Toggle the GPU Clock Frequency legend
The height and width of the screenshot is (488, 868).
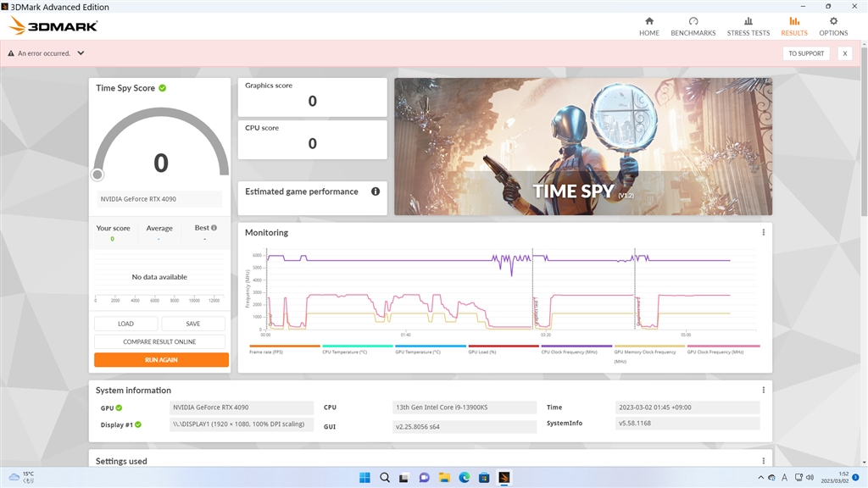722,349
